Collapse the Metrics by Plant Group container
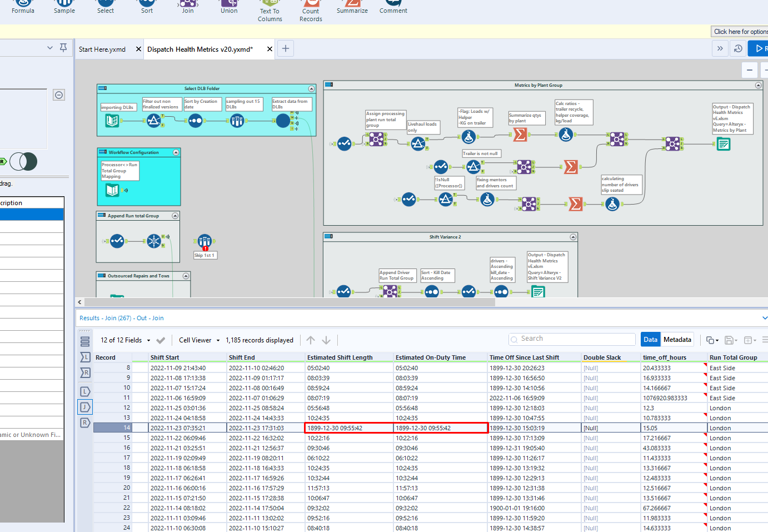Viewport: 768px width, 532px height. [758, 86]
